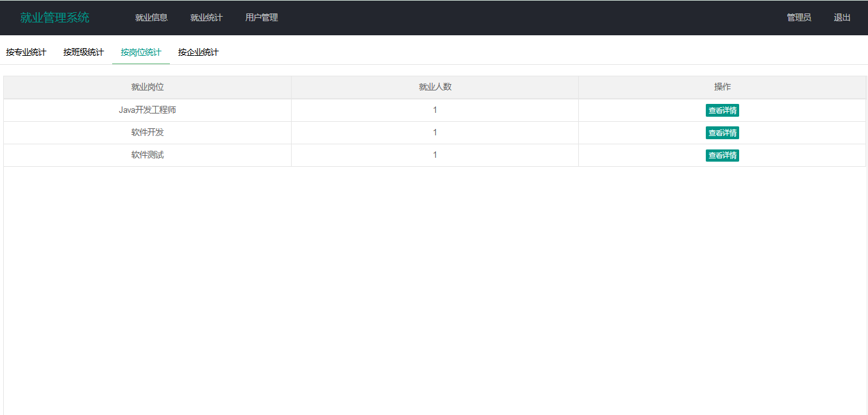Image resolution: width=868 pixels, height=415 pixels.
Task: Click the 就业岗位 column header
Action: pos(147,87)
